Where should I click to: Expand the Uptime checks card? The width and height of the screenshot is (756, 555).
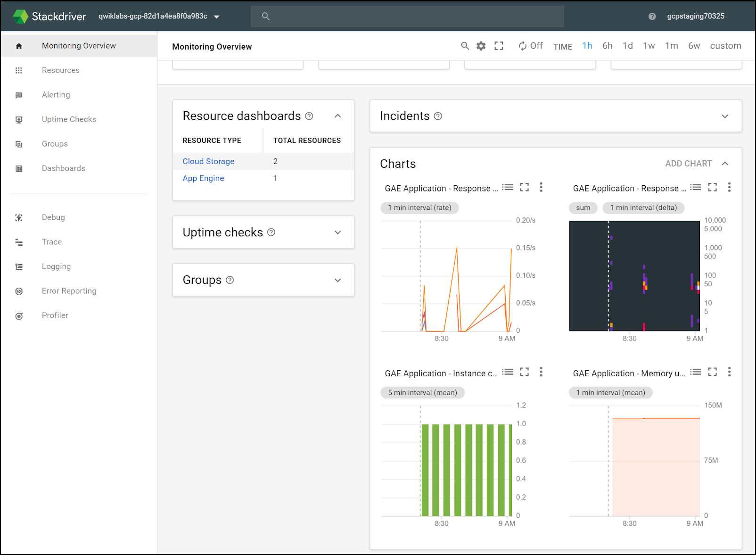pyautogui.click(x=337, y=232)
